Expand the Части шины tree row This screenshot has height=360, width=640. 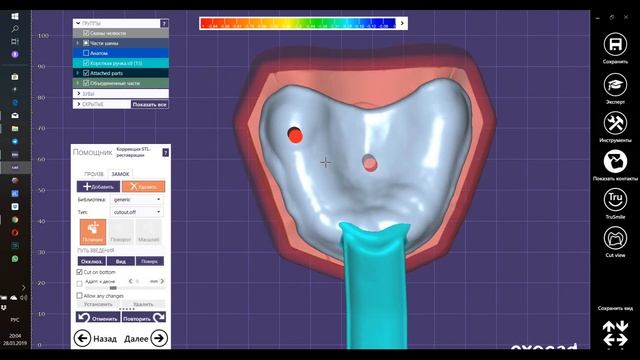point(78,43)
